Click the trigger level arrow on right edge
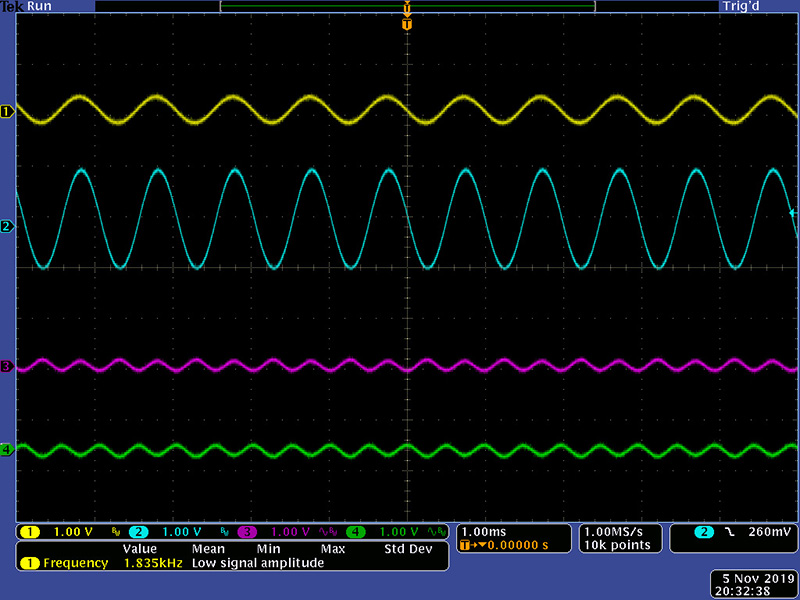 coord(793,213)
